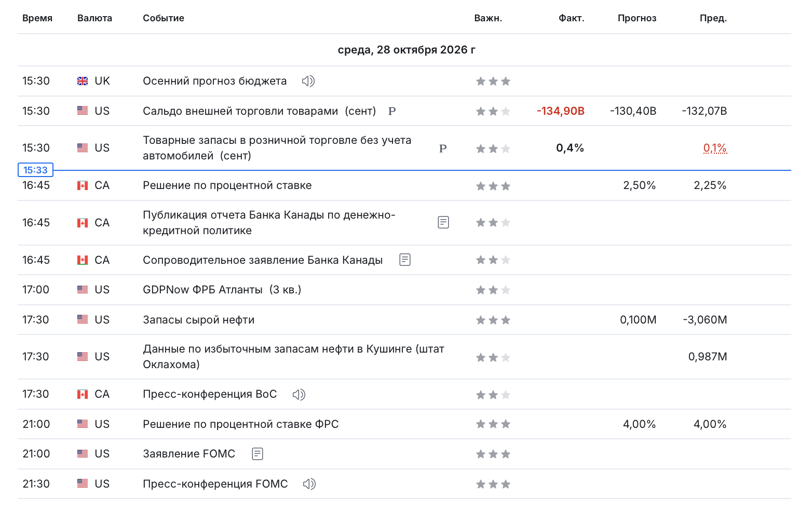Click the Пред. column header
This screenshot has height=512, width=812.
713,18
